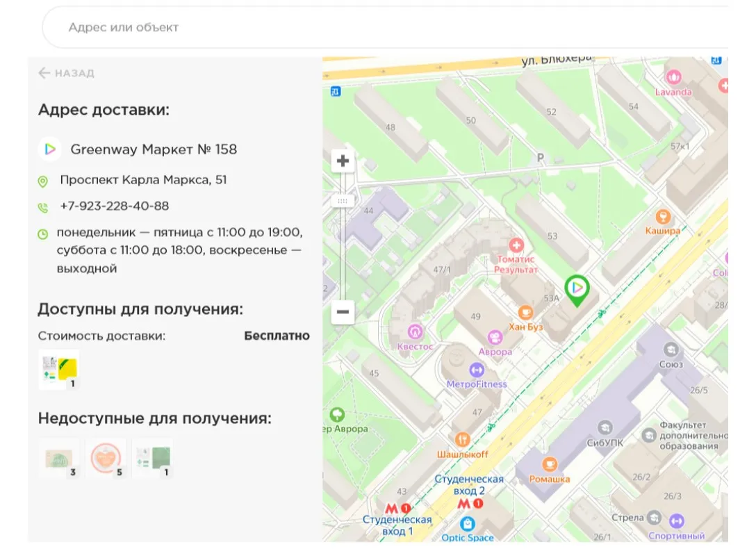Image resolution: width=756 pixels, height=549 pixels.
Task: Click building number 50 on map
Action: 471,120
